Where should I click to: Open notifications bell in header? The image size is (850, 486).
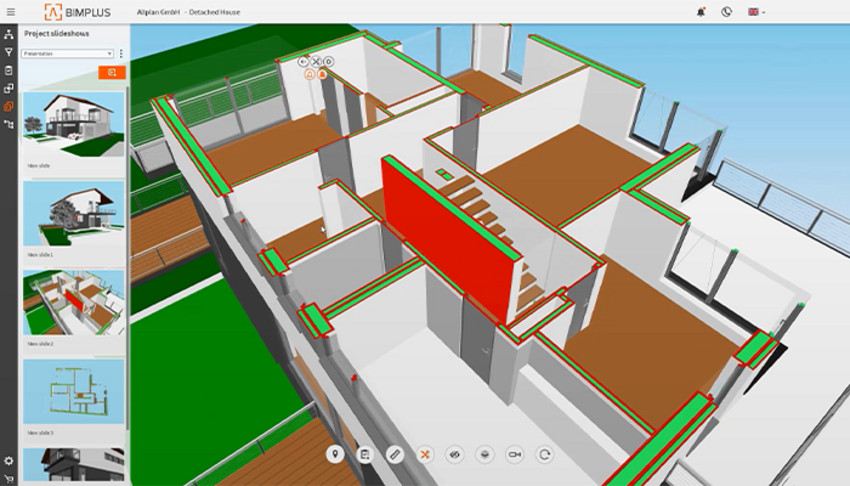(700, 12)
